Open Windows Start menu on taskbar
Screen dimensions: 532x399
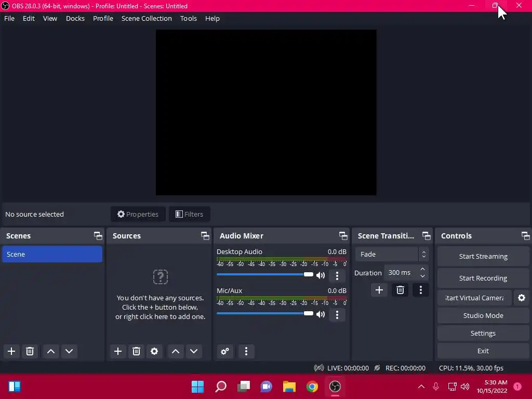[197, 387]
